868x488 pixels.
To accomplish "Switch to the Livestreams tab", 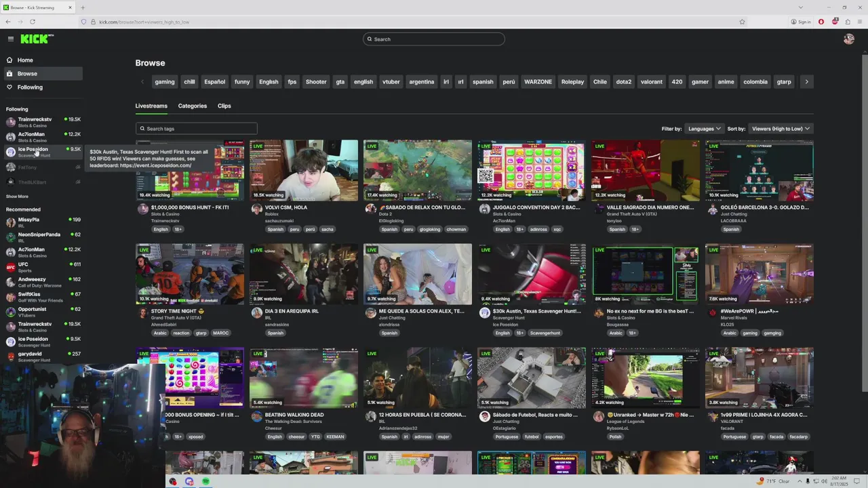I will point(151,106).
